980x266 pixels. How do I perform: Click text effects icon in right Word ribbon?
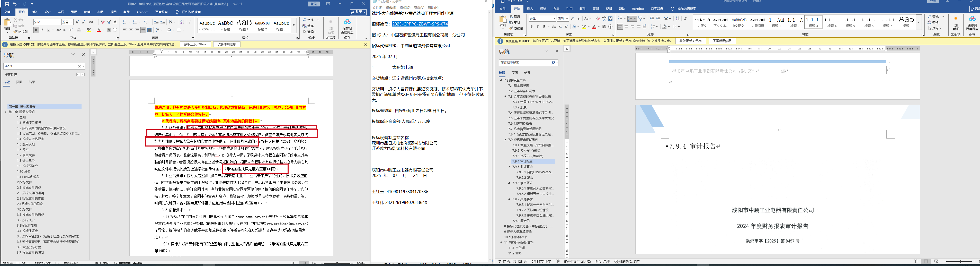click(x=574, y=27)
